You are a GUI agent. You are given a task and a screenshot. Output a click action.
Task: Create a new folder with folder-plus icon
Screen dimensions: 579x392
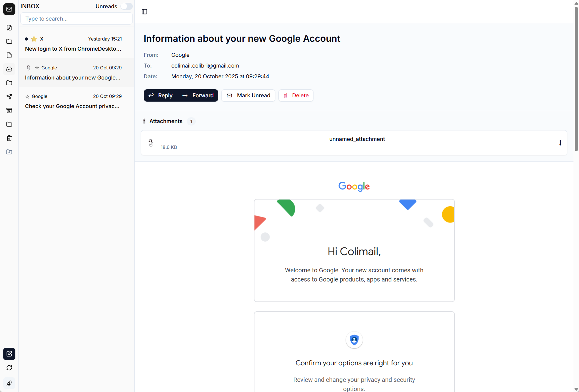tap(9, 152)
